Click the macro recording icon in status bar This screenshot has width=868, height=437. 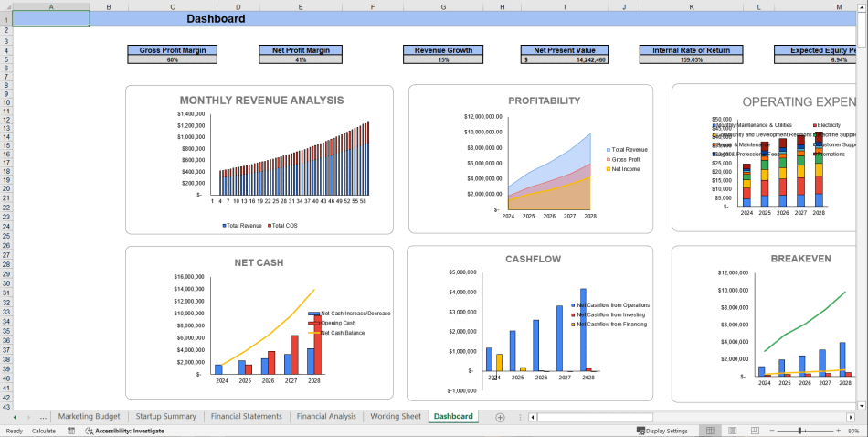point(71,431)
